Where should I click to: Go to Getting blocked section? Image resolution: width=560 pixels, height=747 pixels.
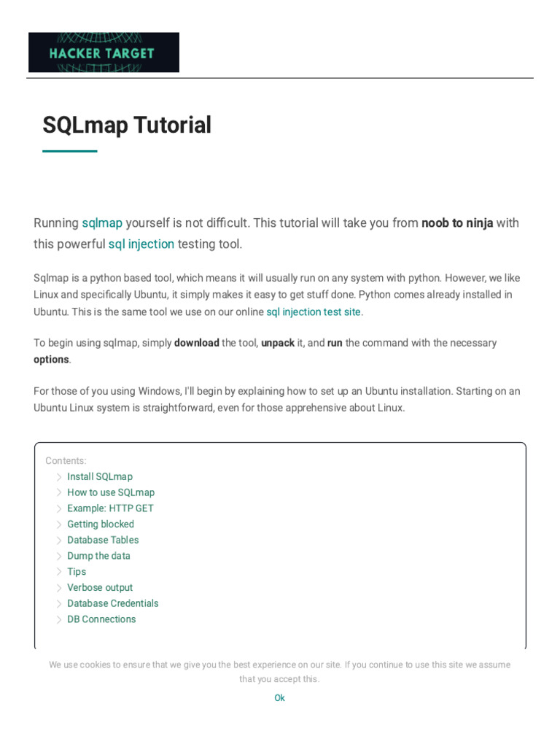click(101, 524)
